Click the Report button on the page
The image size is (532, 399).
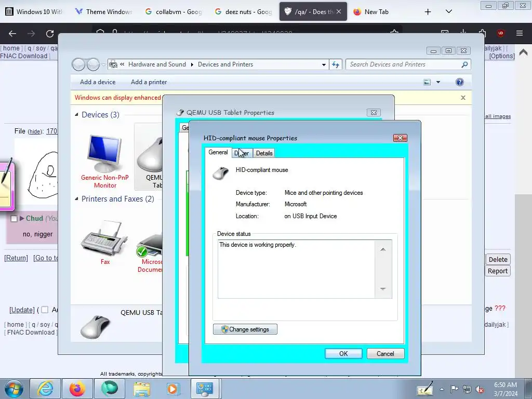pyautogui.click(x=498, y=271)
